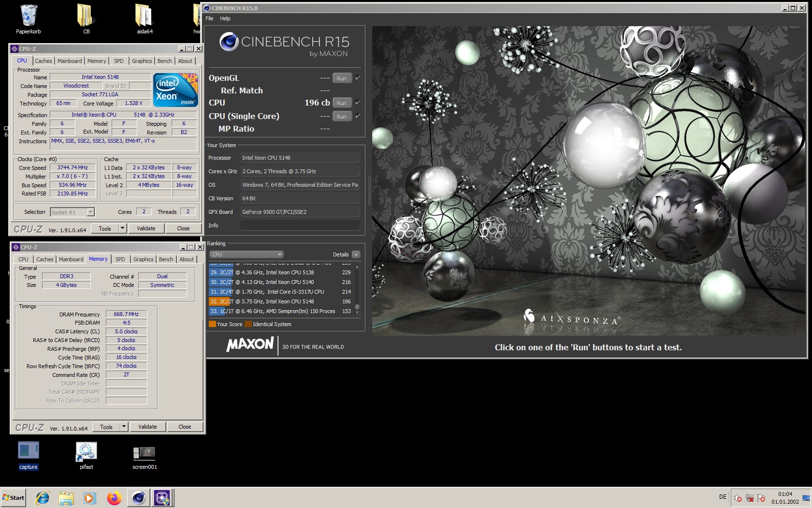The width and height of the screenshot is (812, 508).
Task: Open About tab in lower CPU-Z
Action: [x=187, y=259]
